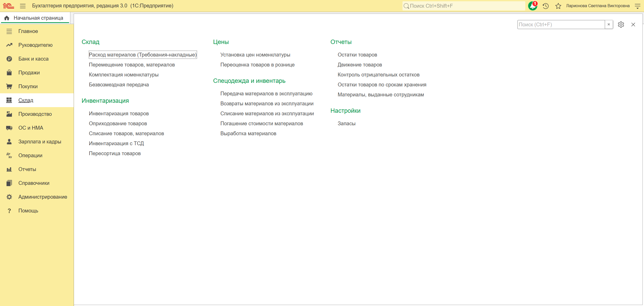Open the Остатки товаров report
This screenshot has height=306, width=644.
pyautogui.click(x=357, y=55)
